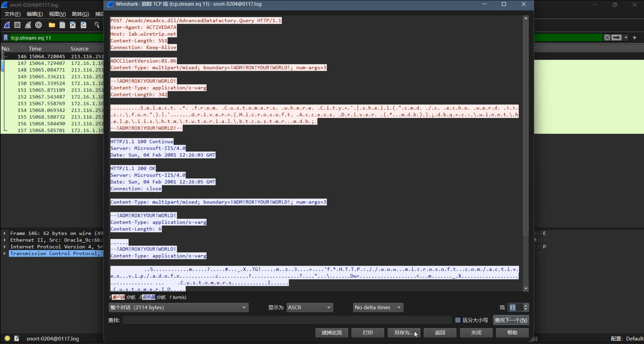Open the No delta times dropdown
The image size is (644, 344).
[x=378, y=307]
